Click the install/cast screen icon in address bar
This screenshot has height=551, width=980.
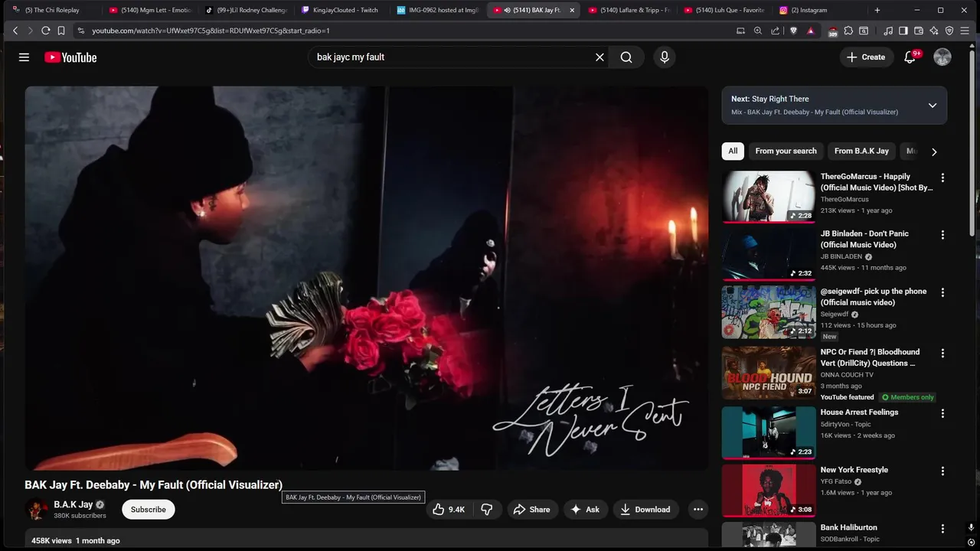tap(740, 31)
